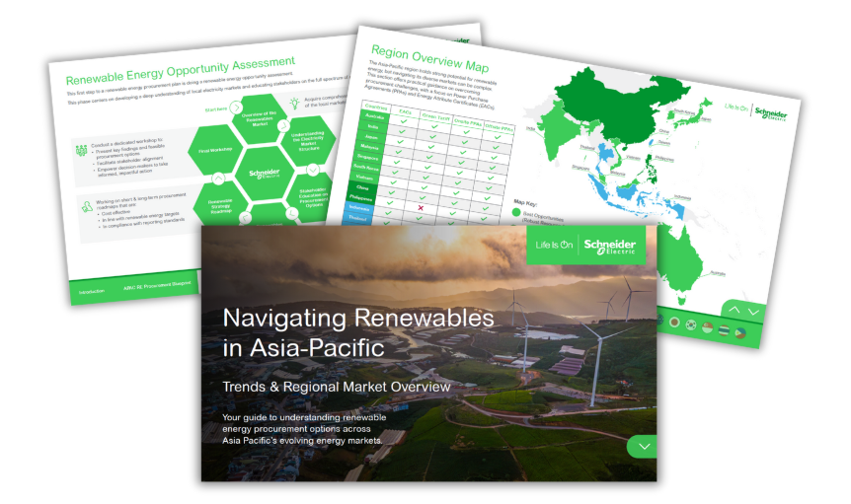Select the 'Final Workshop' hexagon
The image size is (851, 504).
pyautogui.click(x=216, y=151)
